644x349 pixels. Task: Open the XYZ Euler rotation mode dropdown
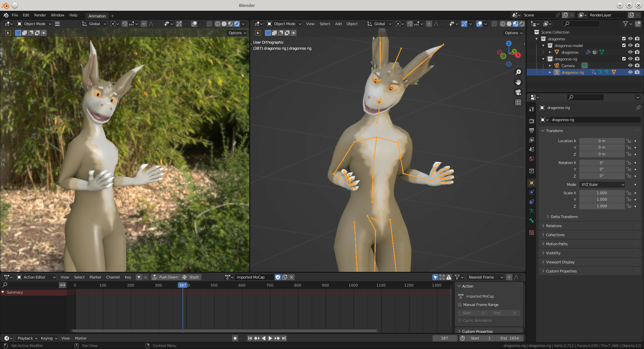(602, 185)
